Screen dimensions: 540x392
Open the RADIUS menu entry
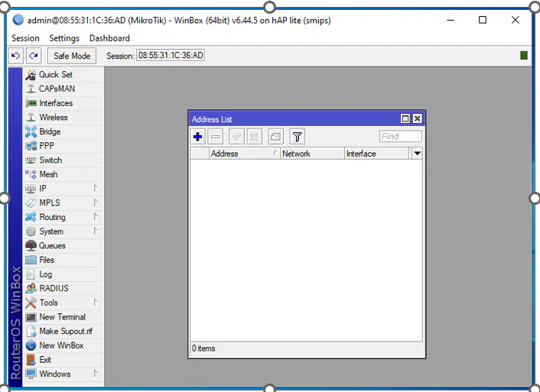pos(63,288)
